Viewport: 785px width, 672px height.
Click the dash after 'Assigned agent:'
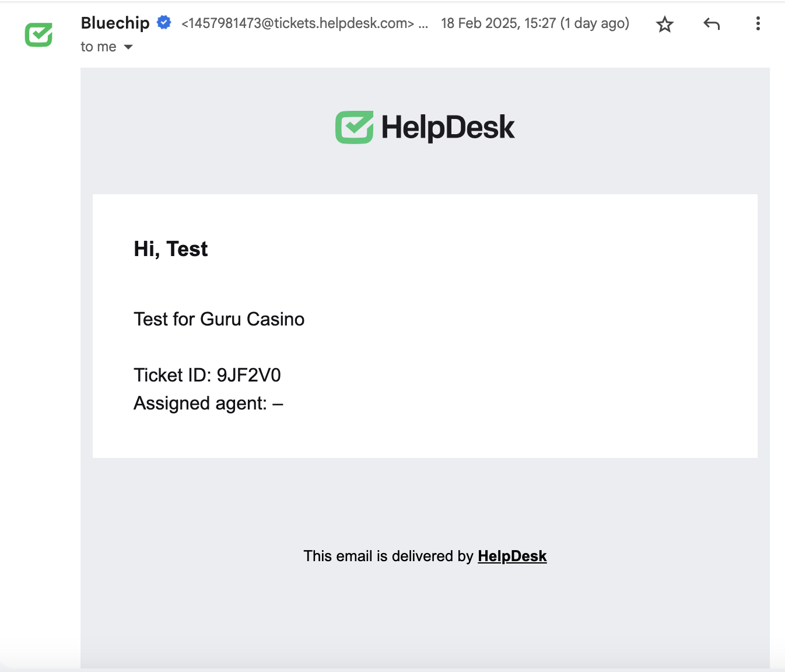coord(278,404)
